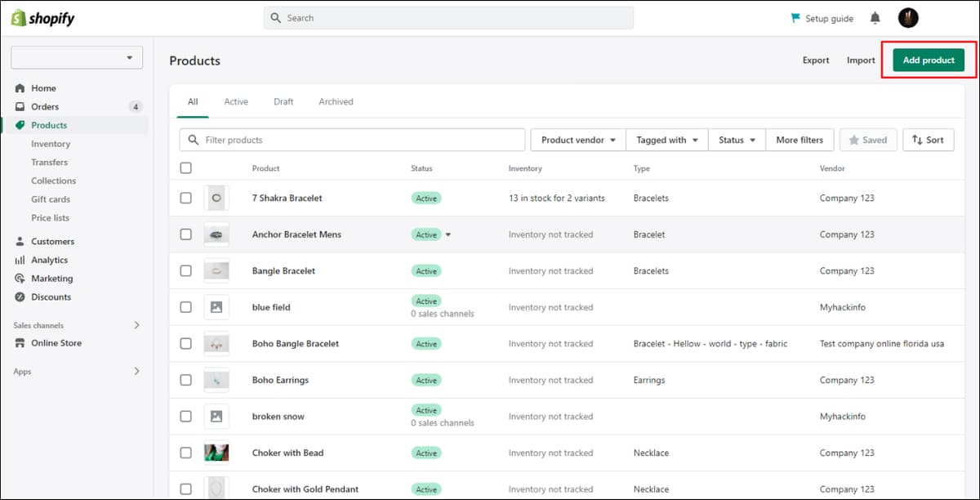Click Home icon in sidebar
The image size is (980, 500).
pos(20,88)
